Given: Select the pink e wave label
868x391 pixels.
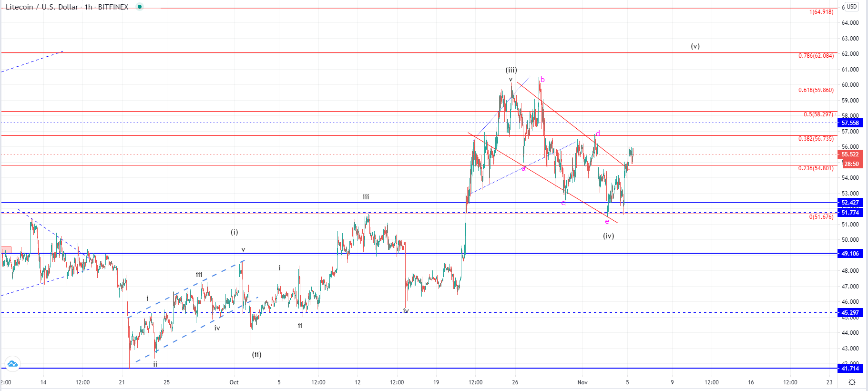Looking at the screenshot, I should 607,222.
